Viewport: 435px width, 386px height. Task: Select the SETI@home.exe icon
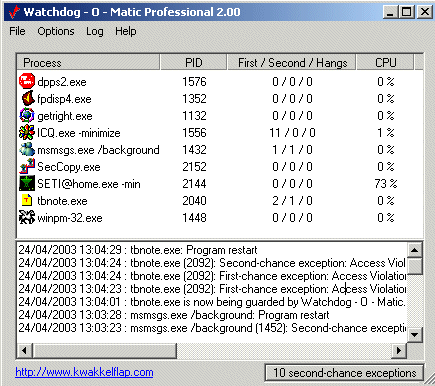(x=27, y=183)
